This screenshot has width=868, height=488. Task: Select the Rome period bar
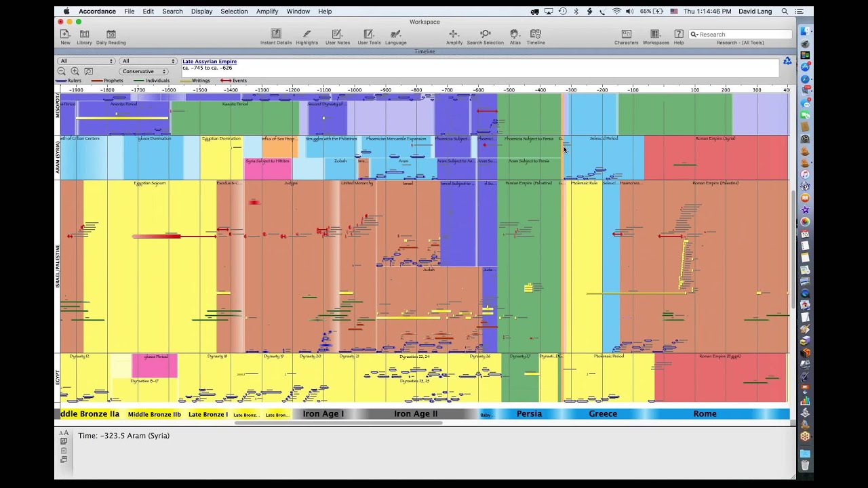click(705, 413)
